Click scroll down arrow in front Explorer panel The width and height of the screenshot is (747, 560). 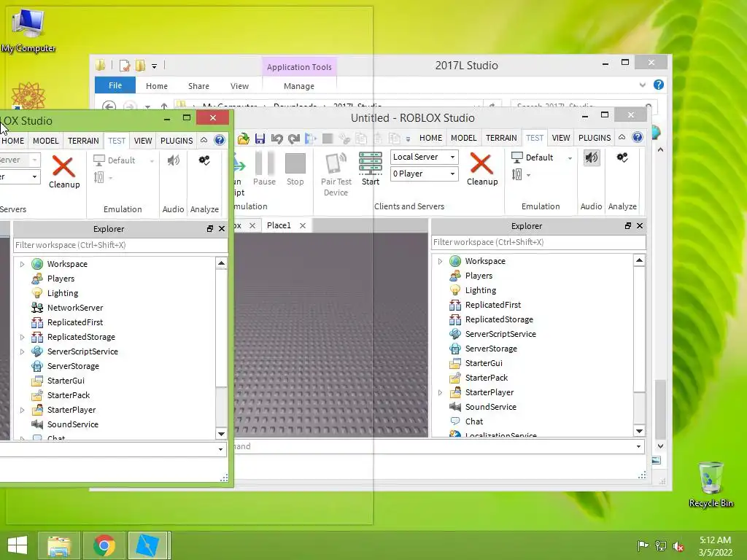click(221, 434)
